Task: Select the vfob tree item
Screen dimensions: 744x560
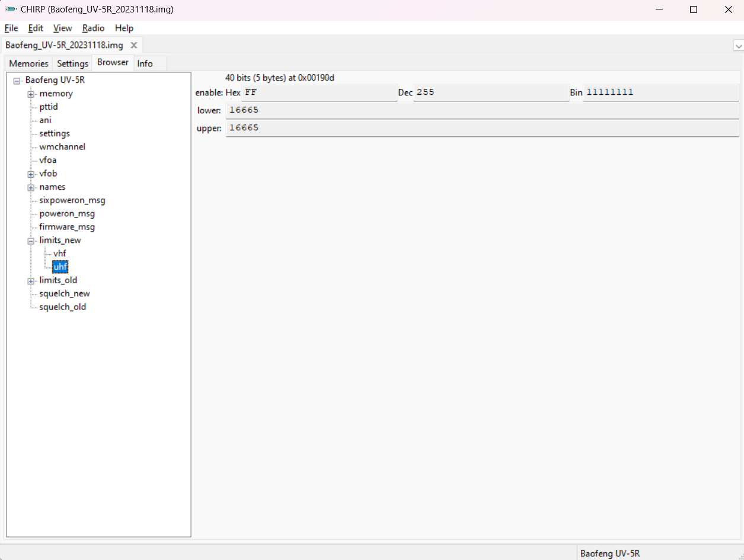Action: point(48,174)
